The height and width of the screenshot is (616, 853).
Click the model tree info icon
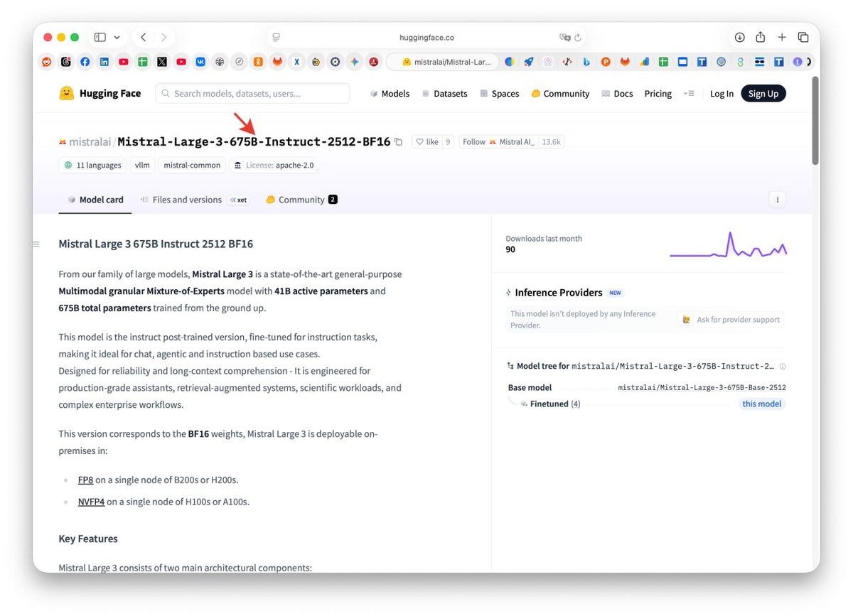[783, 367]
